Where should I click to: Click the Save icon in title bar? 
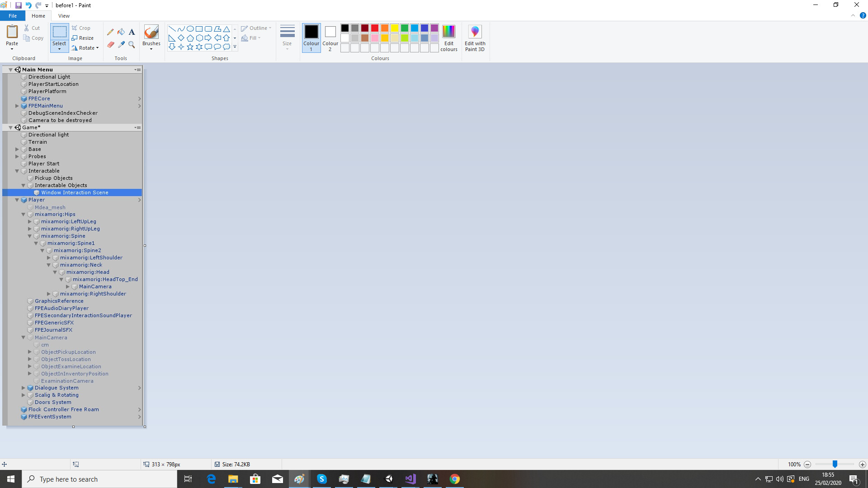[x=19, y=5]
